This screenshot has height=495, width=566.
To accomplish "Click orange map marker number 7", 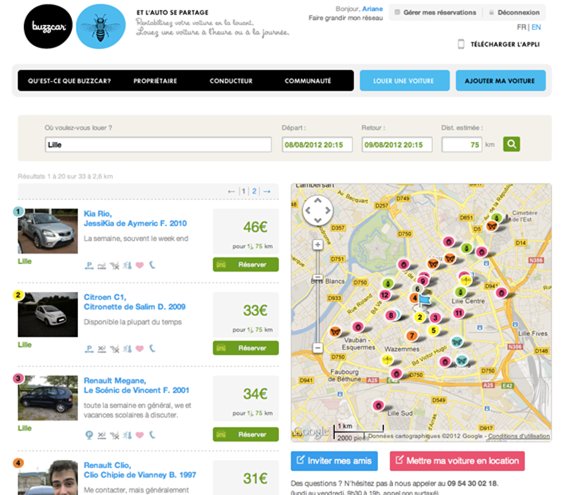I will pos(412,336).
